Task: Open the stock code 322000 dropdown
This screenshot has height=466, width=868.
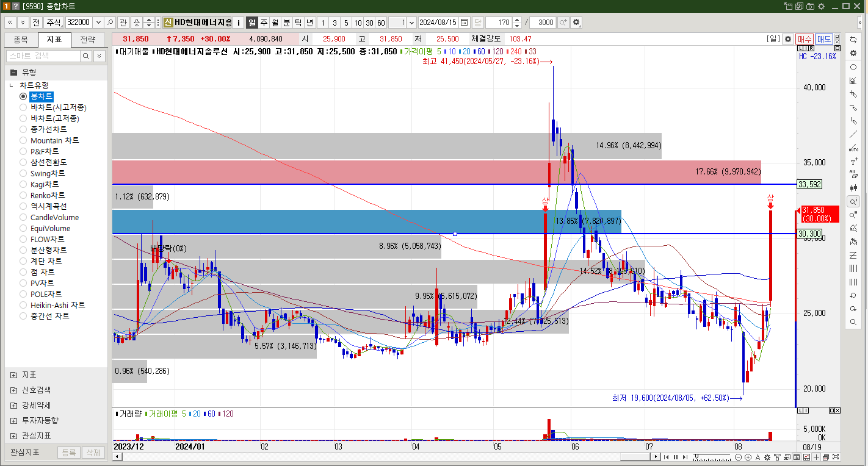Action: [x=98, y=22]
